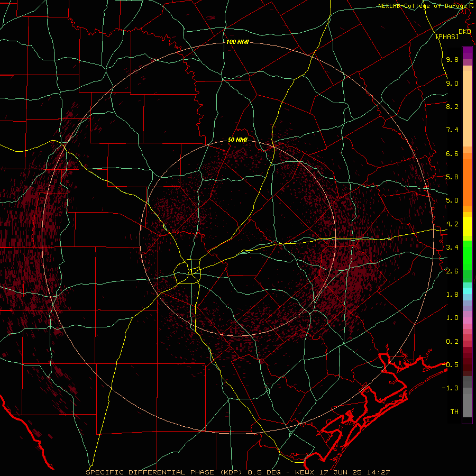476x476 pixels.
Task: Click the purple segment of color bar
Action: [467, 53]
